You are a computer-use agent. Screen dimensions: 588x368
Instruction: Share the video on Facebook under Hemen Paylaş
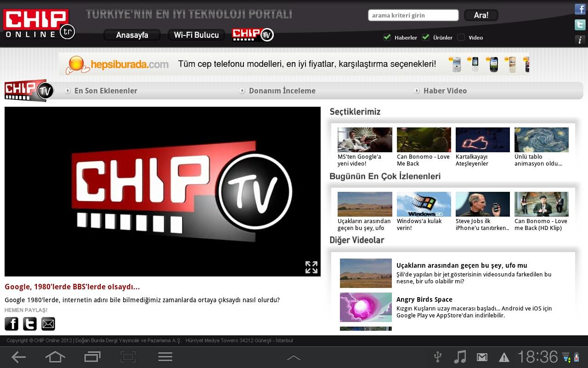point(11,324)
